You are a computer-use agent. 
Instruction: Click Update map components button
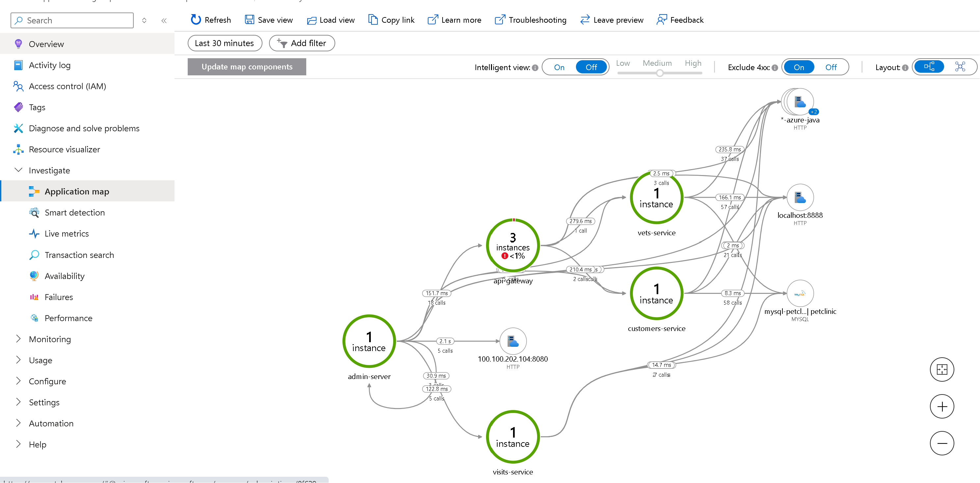[x=247, y=67]
